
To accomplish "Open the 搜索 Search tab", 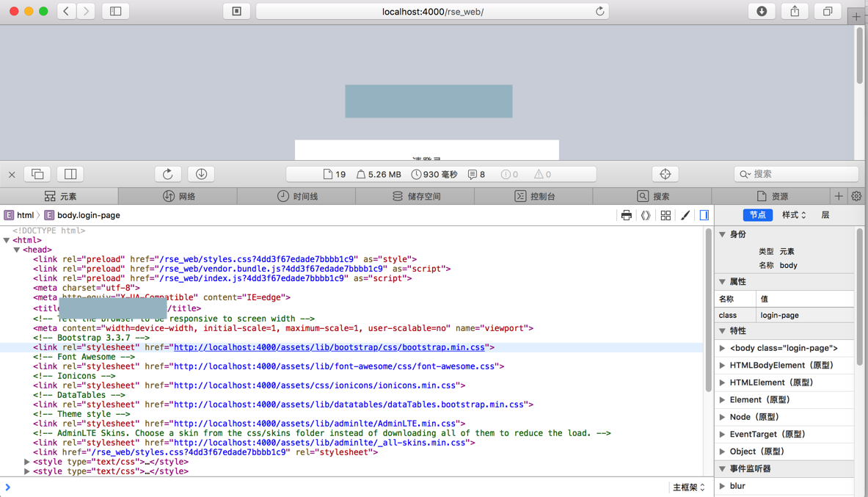I will click(652, 196).
